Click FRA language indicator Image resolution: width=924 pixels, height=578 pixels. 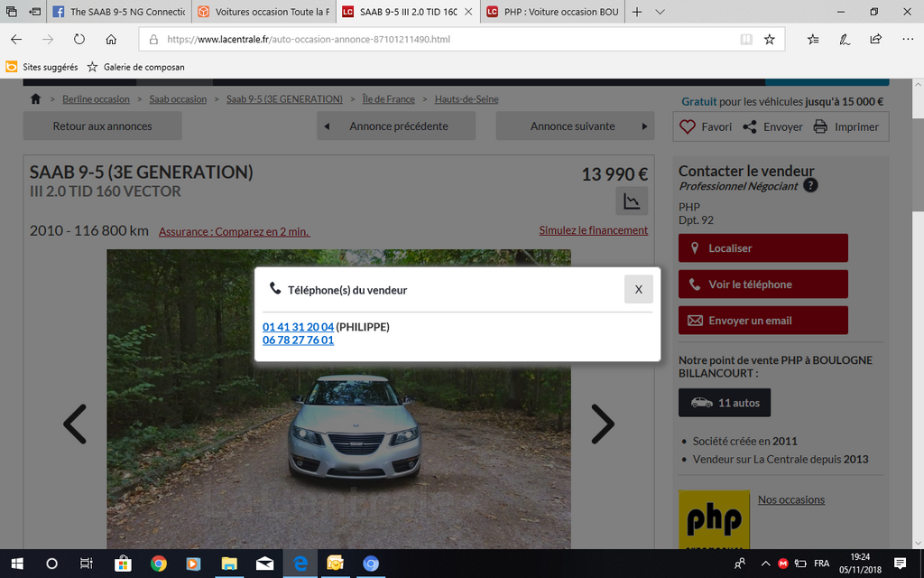[x=821, y=564]
